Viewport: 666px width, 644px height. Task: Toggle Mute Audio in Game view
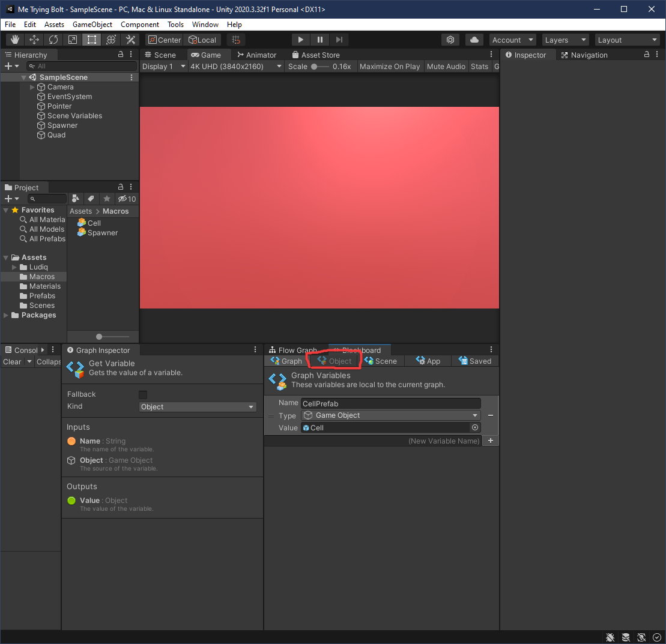coord(446,67)
